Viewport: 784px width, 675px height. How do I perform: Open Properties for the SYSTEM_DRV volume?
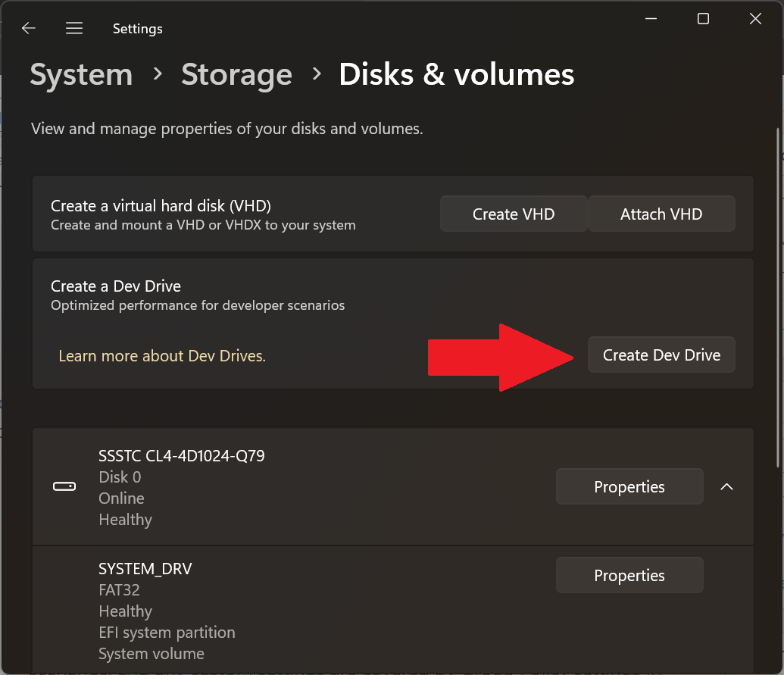629,576
